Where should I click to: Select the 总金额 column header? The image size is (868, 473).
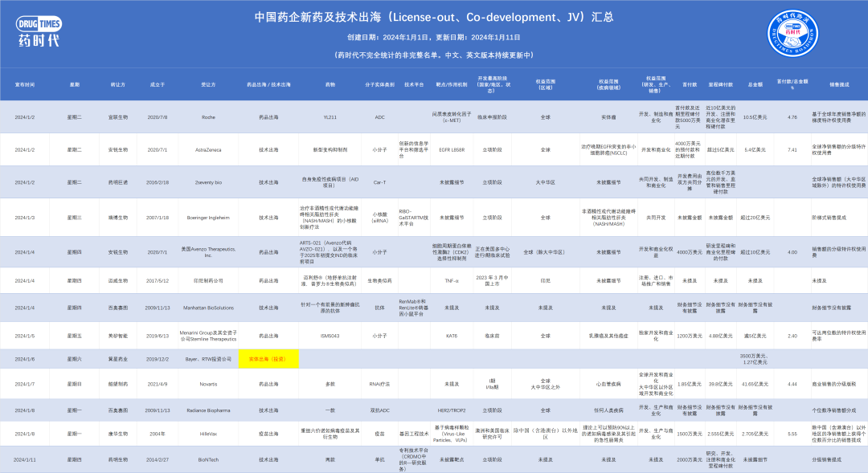tap(755, 84)
